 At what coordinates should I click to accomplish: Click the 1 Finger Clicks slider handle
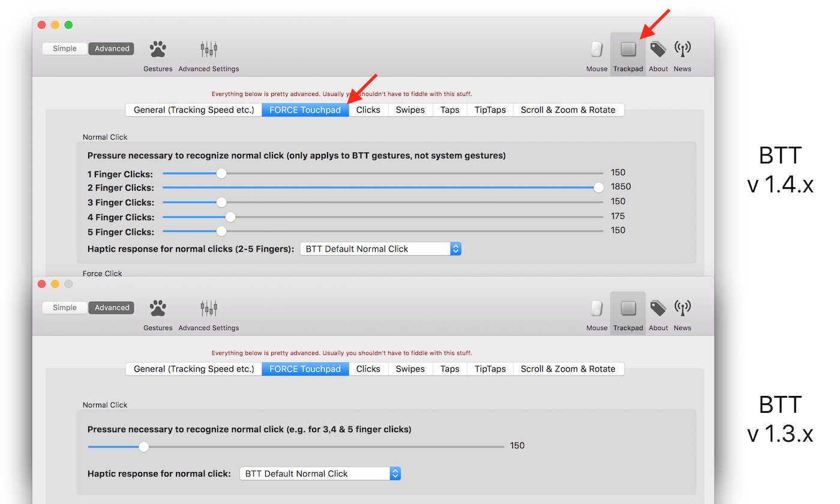221,173
